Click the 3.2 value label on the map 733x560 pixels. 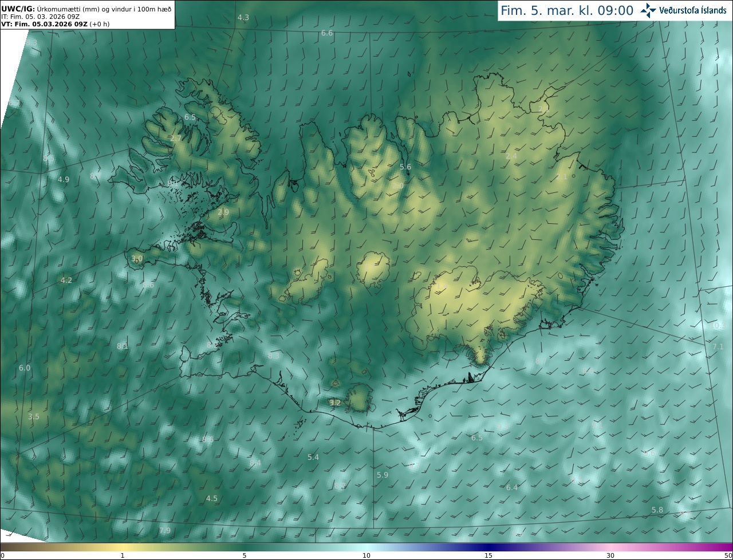[x=335, y=403]
